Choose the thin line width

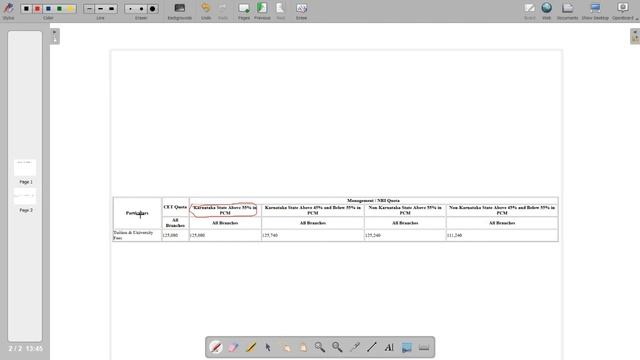89,9
